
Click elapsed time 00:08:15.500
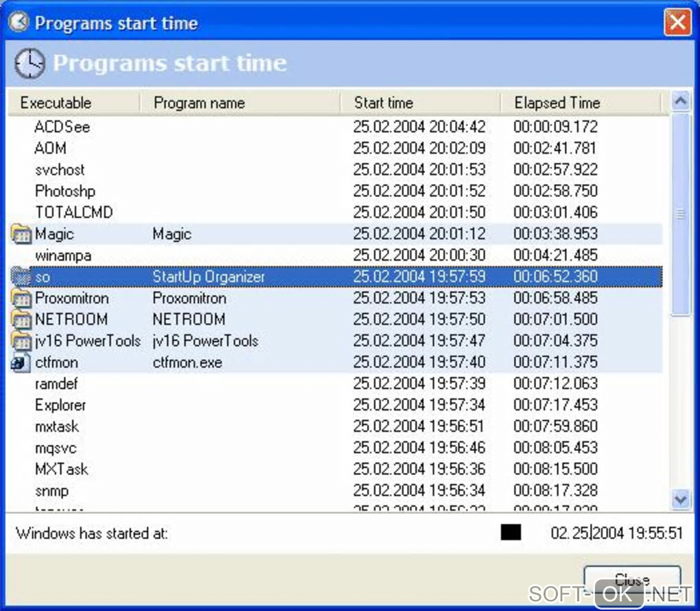pos(555,470)
